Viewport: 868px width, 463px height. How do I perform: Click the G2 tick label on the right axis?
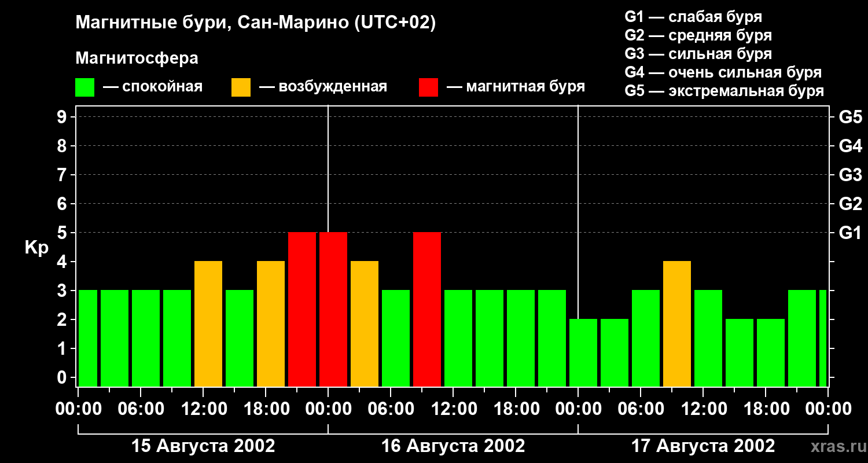(x=851, y=204)
